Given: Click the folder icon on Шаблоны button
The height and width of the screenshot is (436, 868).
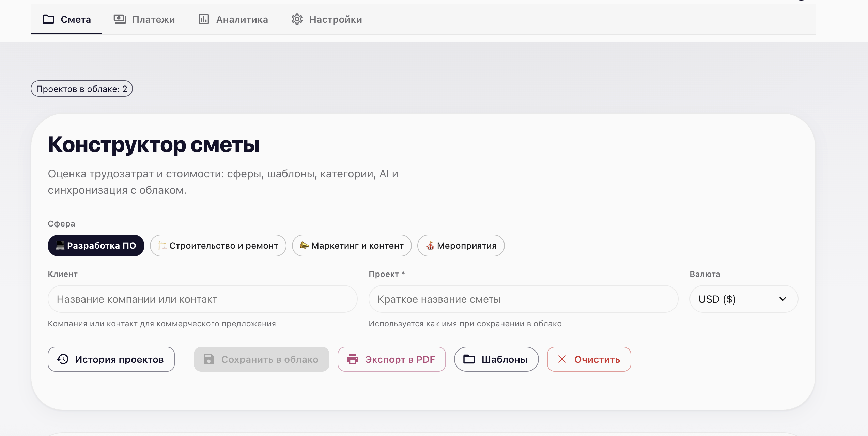Looking at the screenshot, I should (469, 359).
